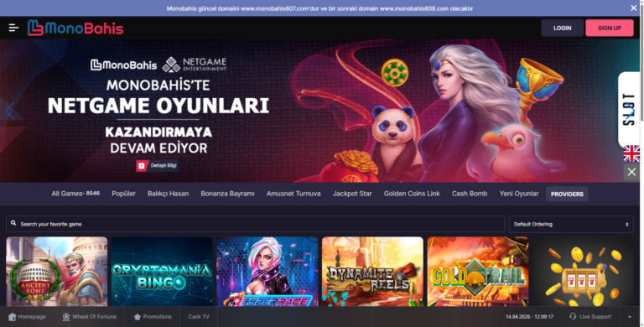The height and width of the screenshot is (327, 644).
Task: Open the Ancient Rome game
Action: [57, 272]
